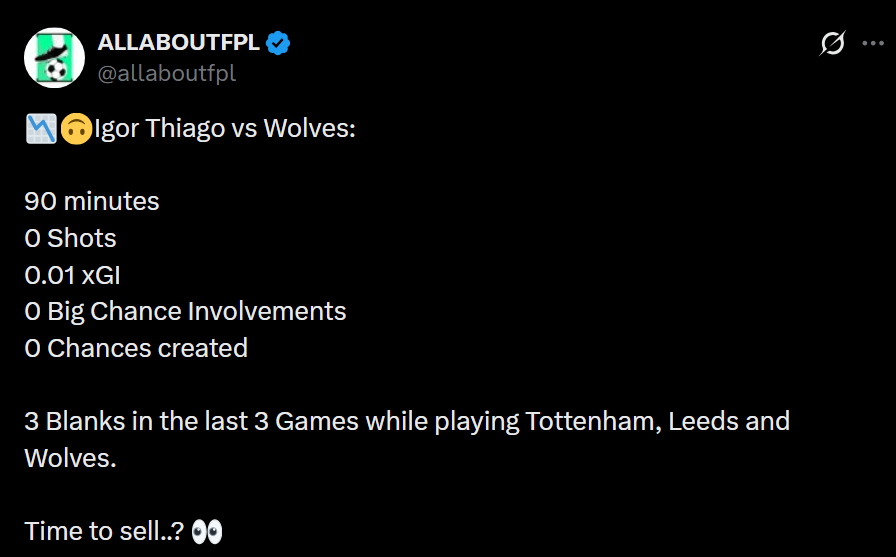Click the '0.01 xGI' stat line
Viewport: 896px width, 557px height.
[72, 275]
